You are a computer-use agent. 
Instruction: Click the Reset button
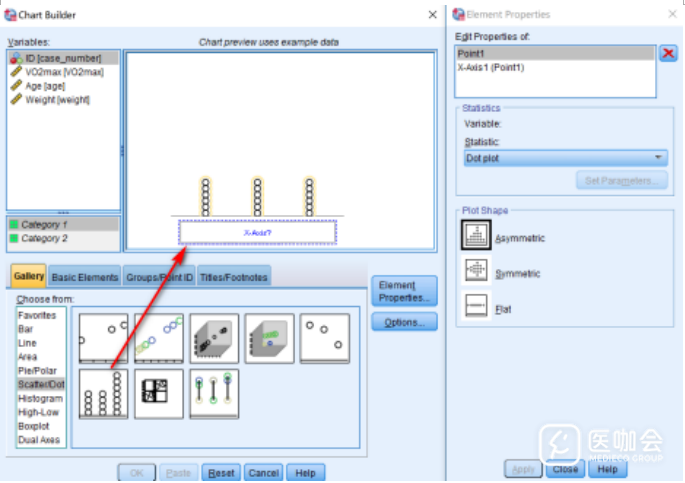click(x=221, y=473)
